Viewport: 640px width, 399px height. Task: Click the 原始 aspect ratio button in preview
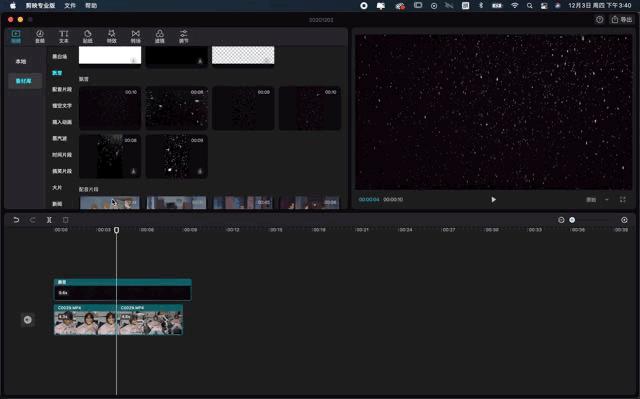[591, 200]
